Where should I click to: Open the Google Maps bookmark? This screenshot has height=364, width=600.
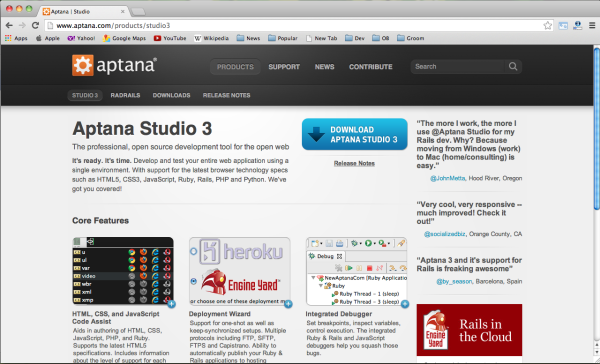[x=124, y=38]
